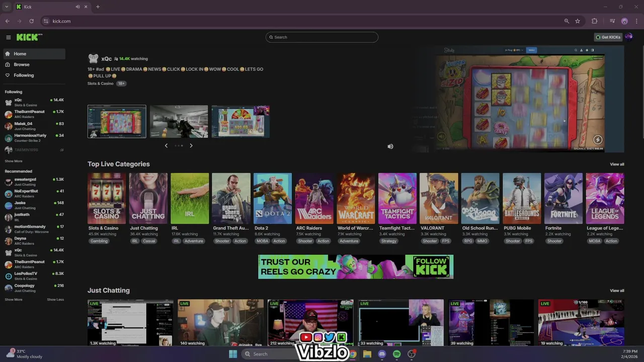
Task: Open the browser zoom magnifier icon
Action: 567,21
